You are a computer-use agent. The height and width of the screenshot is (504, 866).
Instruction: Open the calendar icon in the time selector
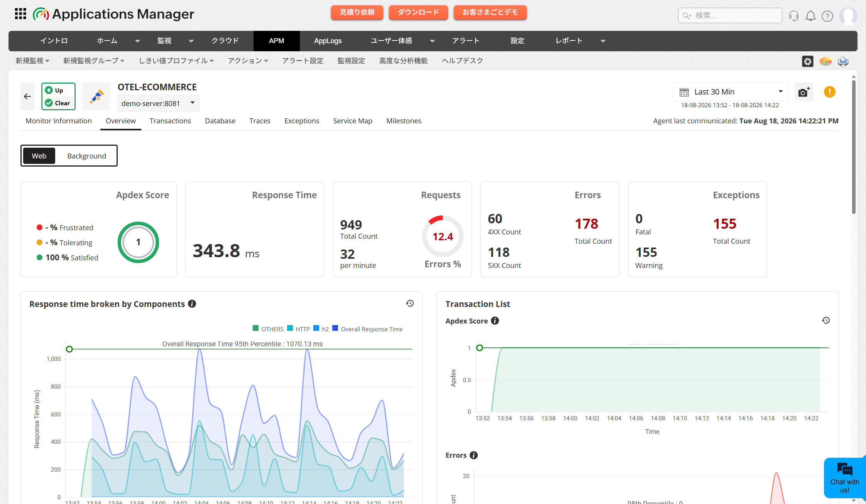(x=684, y=92)
